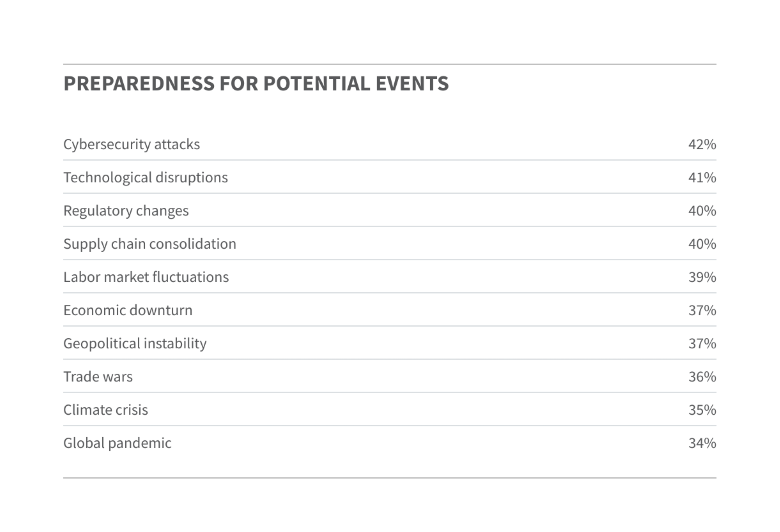Select the 41% value for Technological disruptions
Viewport: 780px width, 532px height.
tap(702, 178)
